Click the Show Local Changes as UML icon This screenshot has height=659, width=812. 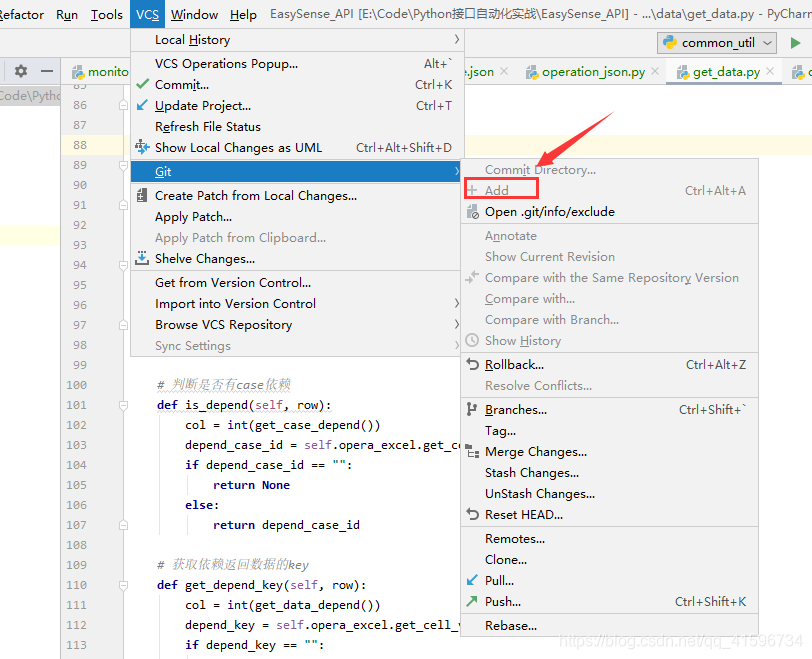point(142,147)
